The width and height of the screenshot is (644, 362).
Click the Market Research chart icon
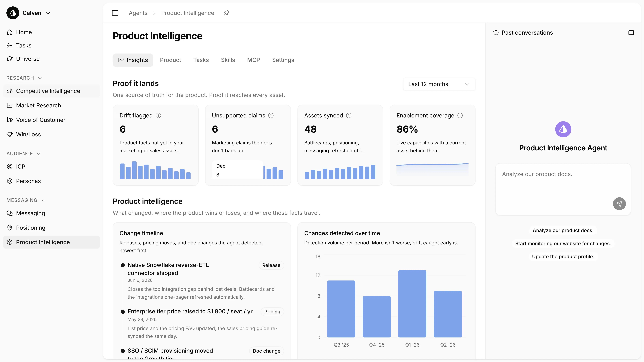10,105
